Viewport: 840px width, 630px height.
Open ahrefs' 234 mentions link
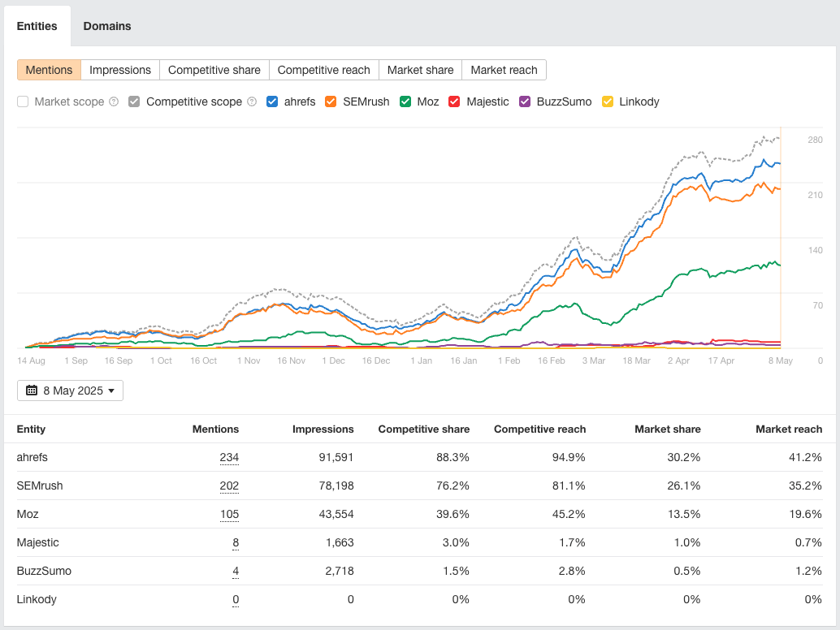pos(229,457)
